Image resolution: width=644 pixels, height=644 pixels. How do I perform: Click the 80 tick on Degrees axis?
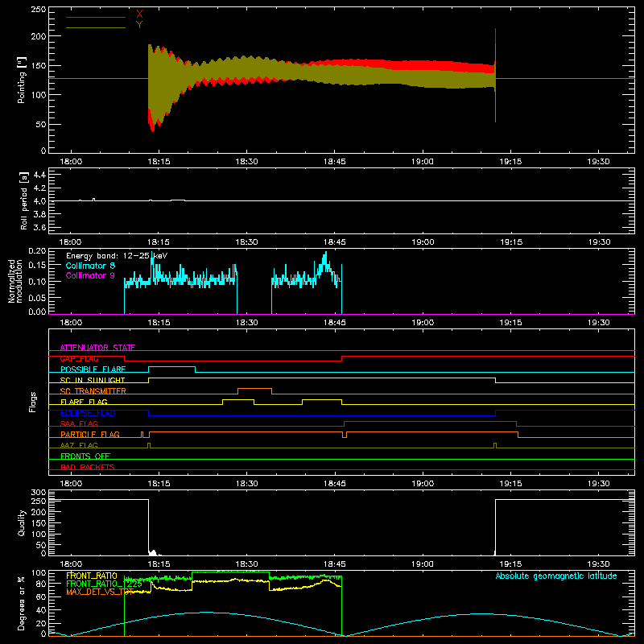tap(41, 584)
